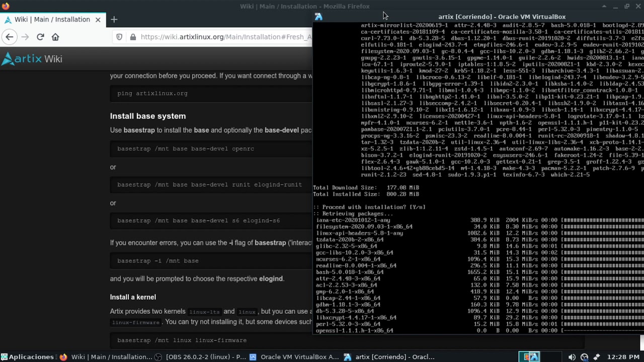The height and width of the screenshot is (362, 644).
Task: Click 'Total Installed Size' line in terminal
Action: click(x=366, y=194)
